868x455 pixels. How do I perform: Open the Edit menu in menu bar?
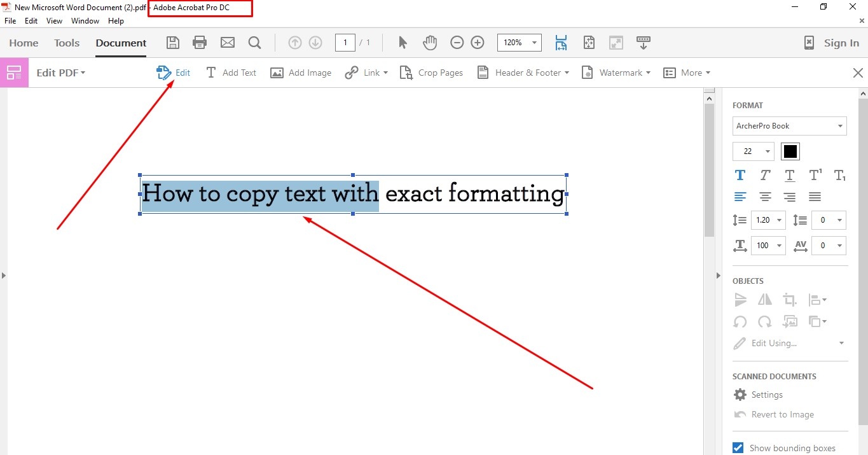pos(31,21)
